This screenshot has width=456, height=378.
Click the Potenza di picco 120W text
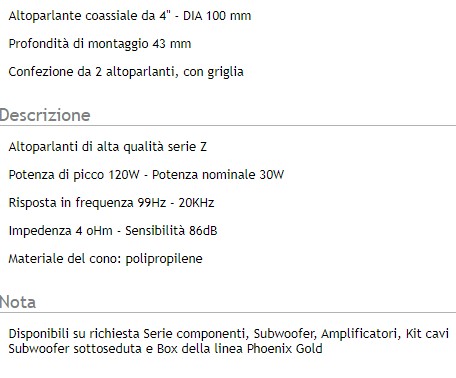point(74,175)
